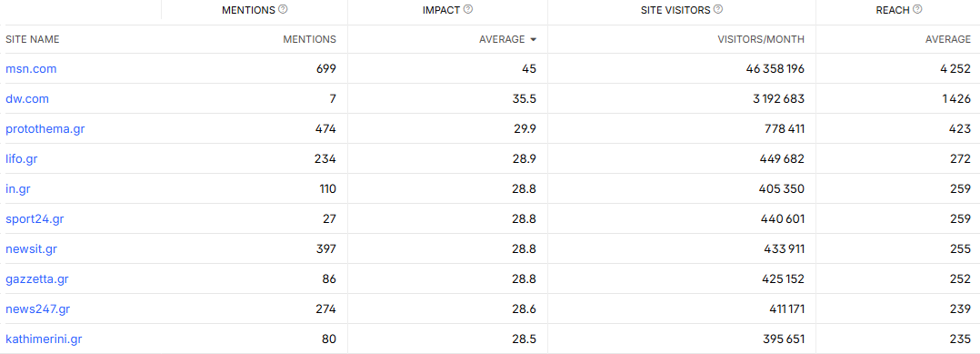
Task: Toggle the Impact Average sort arrow
Action: 533,39
